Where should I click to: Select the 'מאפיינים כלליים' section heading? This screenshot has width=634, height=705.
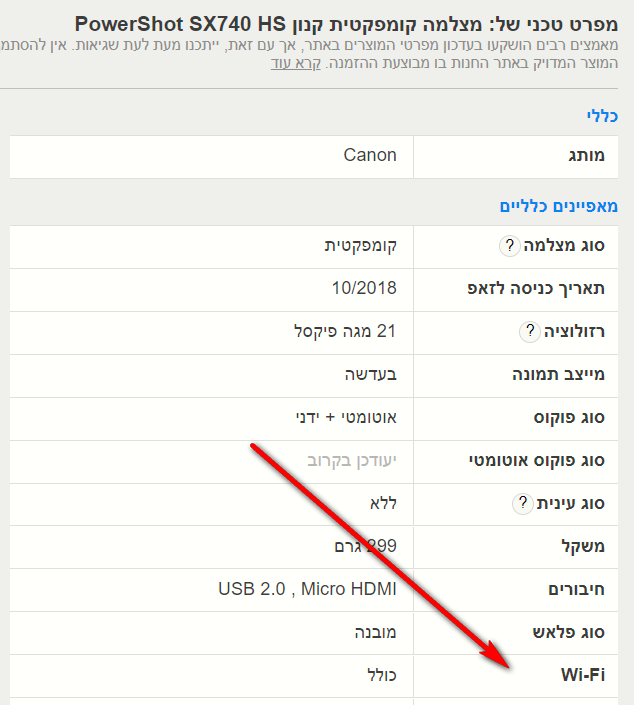point(559,206)
